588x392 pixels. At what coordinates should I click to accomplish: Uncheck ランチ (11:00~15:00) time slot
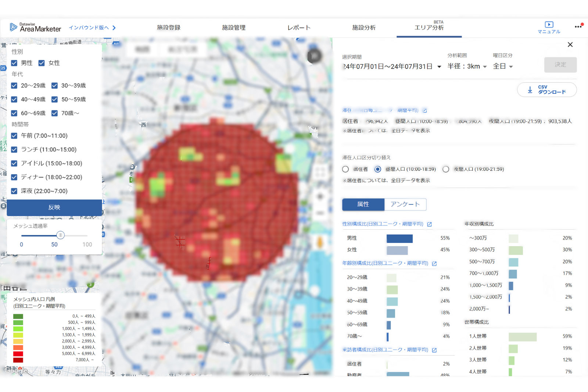click(14, 150)
